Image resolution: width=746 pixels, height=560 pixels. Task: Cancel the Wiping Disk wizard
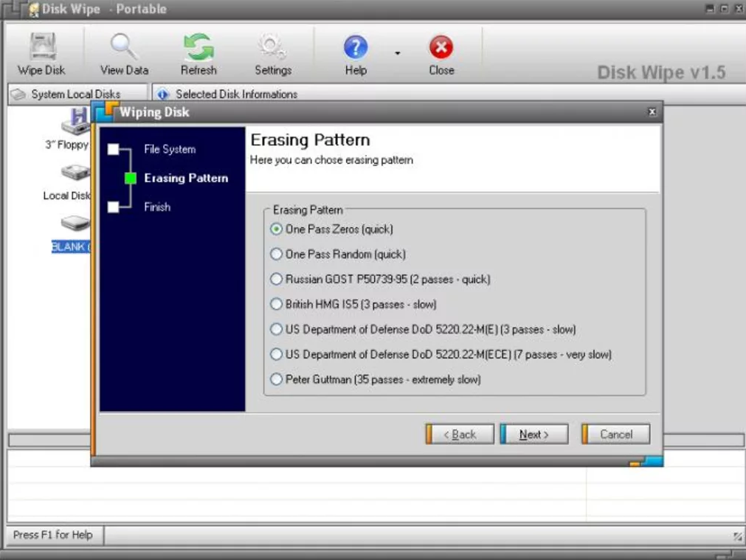(x=615, y=435)
